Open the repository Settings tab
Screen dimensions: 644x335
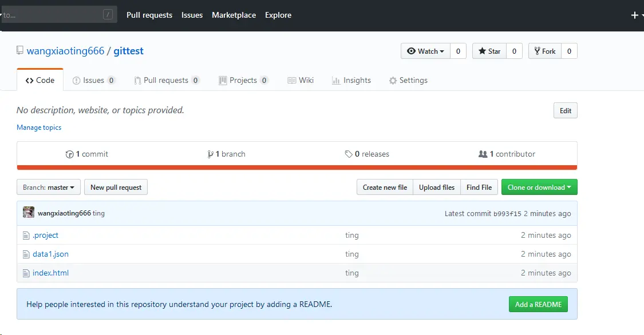tap(408, 81)
